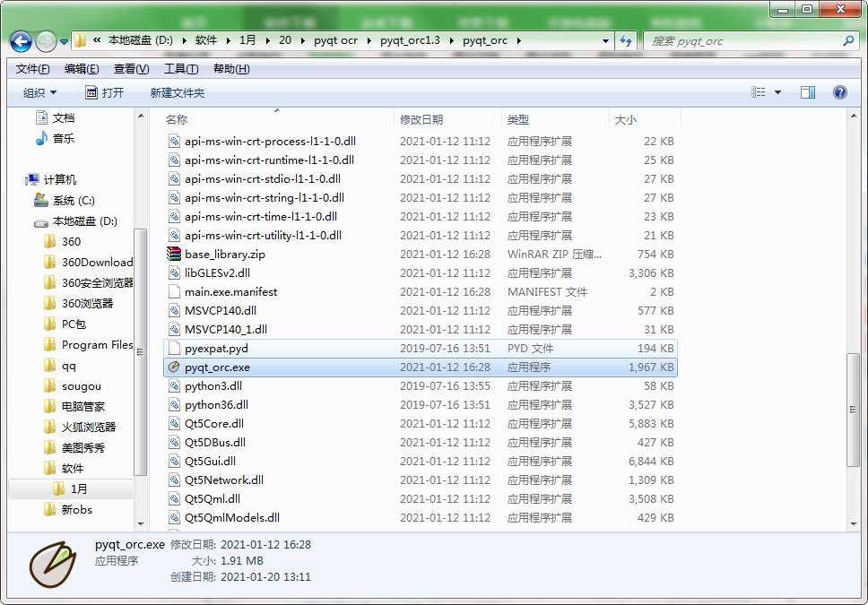Open recent locations dropdown beside nav arrows

coord(64,41)
